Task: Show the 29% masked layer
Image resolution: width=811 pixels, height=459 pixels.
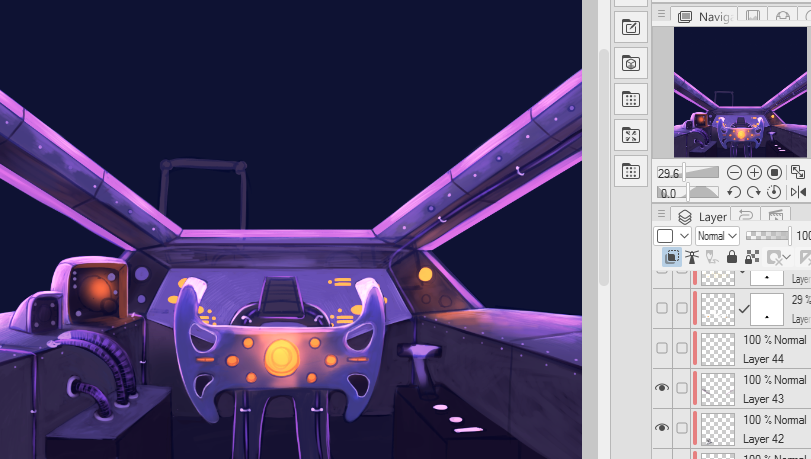Action: [662, 308]
